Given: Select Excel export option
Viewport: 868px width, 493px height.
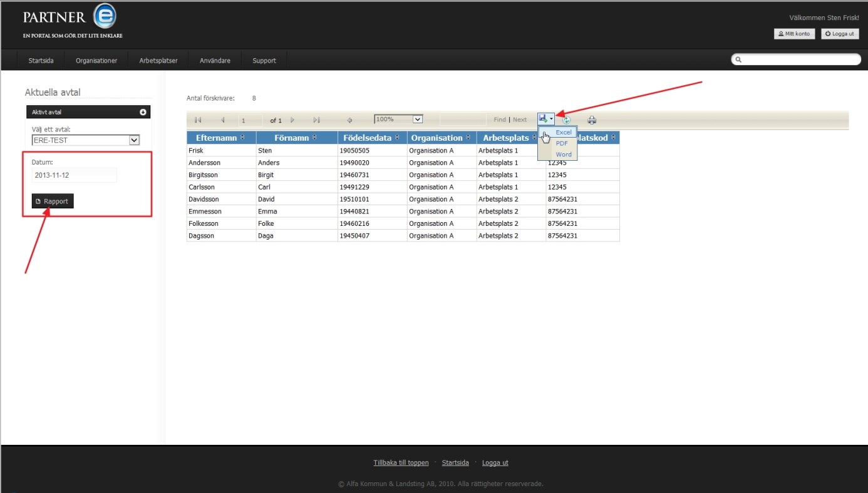Looking at the screenshot, I should coord(564,132).
